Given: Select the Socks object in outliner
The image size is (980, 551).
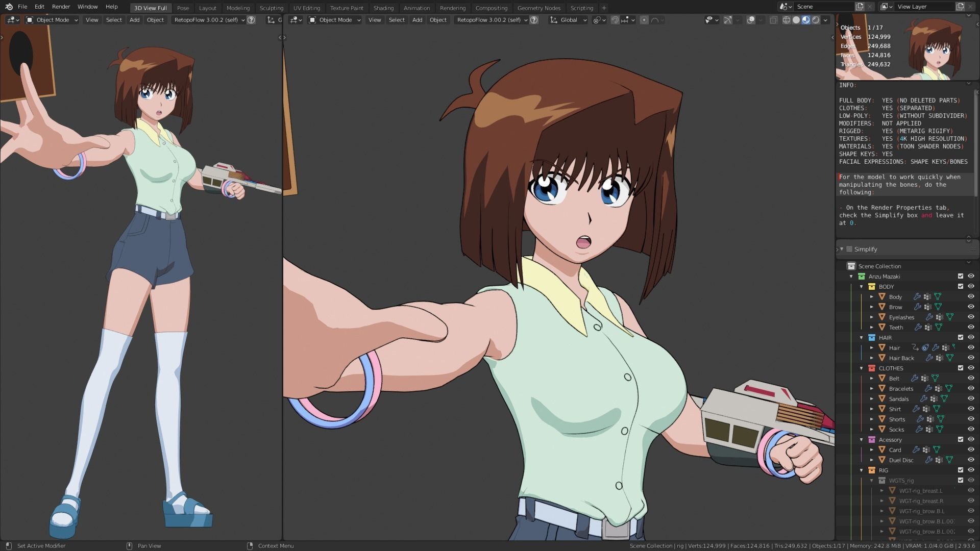Looking at the screenshot, I should [x=896, y=430].
